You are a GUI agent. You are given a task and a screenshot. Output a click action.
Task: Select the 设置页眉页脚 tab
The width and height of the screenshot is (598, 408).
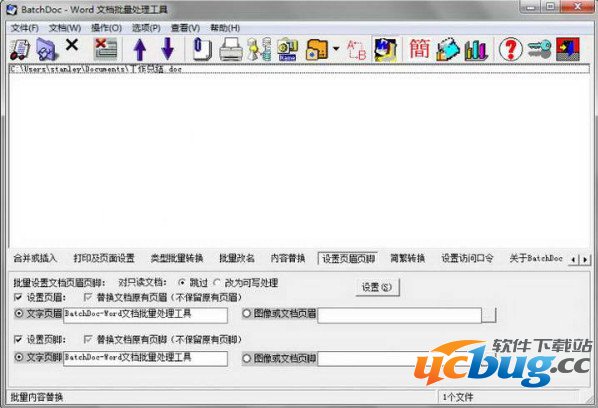[348, 259]
